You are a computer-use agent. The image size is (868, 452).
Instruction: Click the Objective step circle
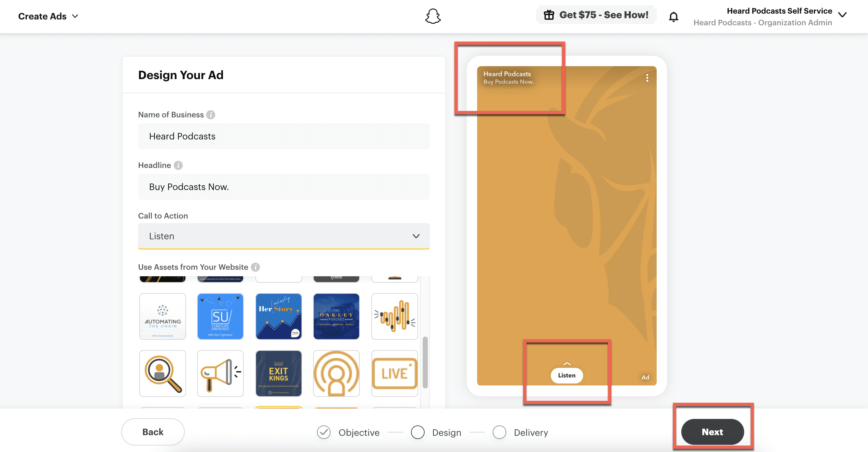coord(323,432)
